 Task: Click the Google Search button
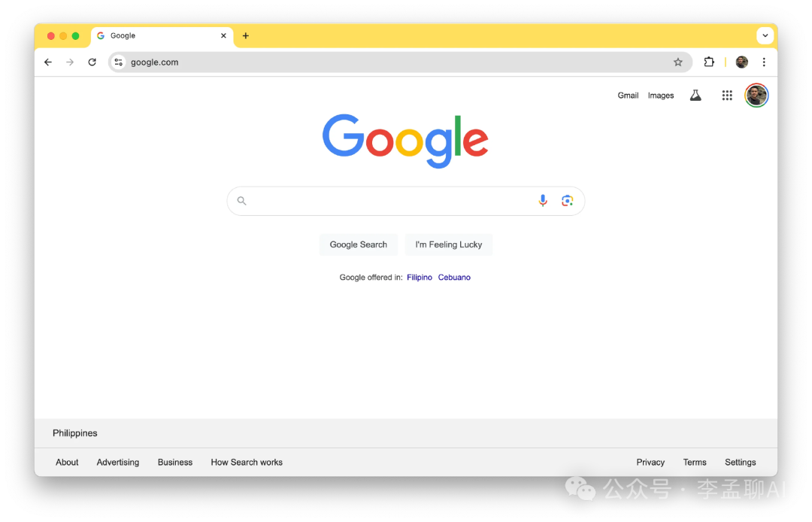tap(359, 244)
